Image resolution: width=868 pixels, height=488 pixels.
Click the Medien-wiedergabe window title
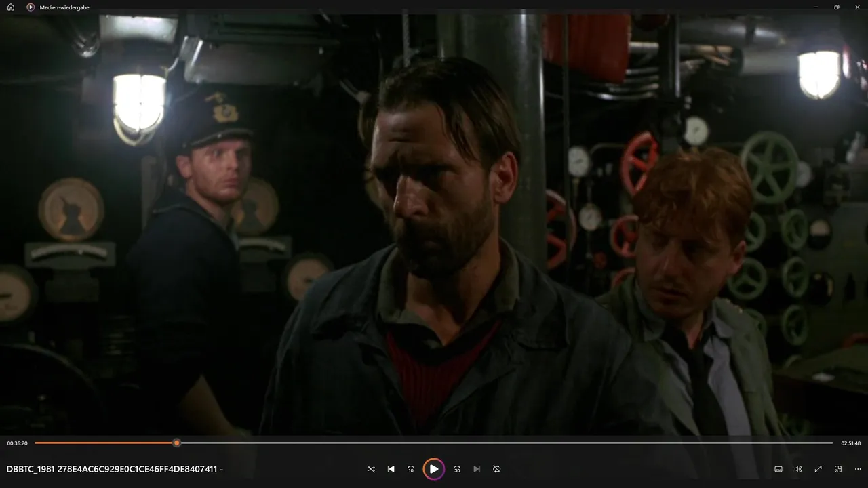pos(64,7)
